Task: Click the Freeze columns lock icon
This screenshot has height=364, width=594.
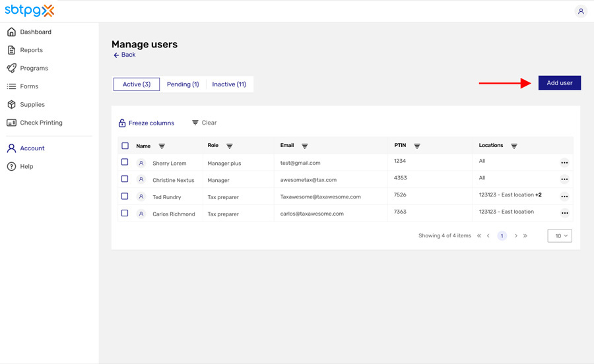Action: coord(122,123)
